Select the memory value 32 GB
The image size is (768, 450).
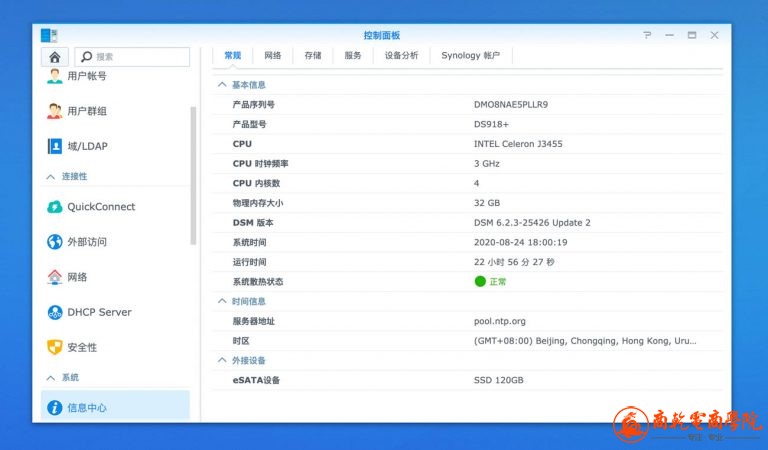(x=487, y=203)
